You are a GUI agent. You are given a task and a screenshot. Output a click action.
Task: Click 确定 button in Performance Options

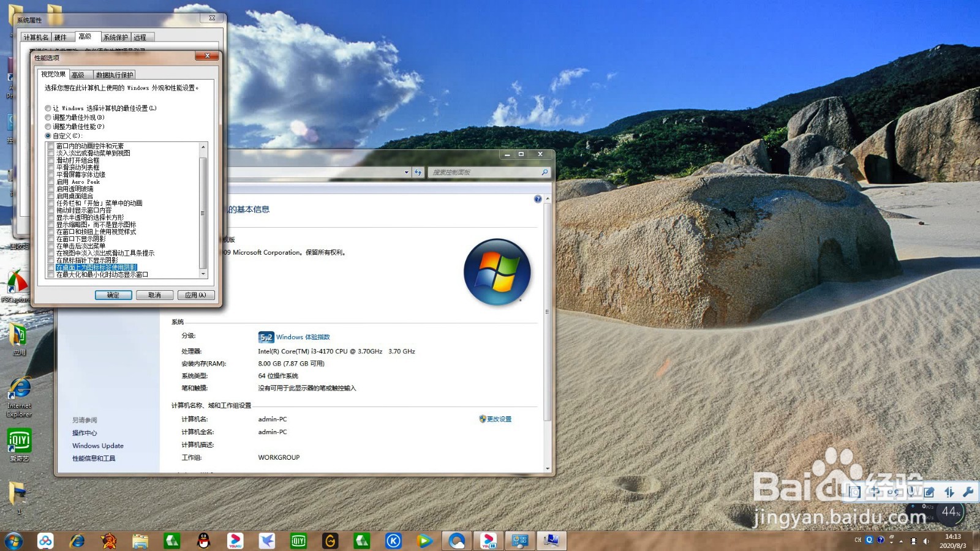pos(113,295)
